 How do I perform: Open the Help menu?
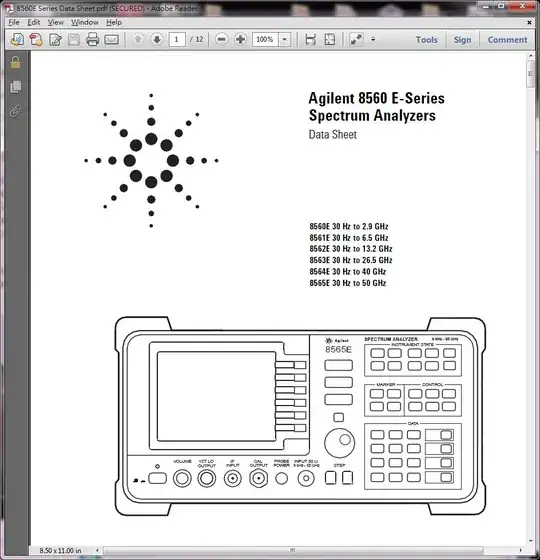click(x=114, y=22)
